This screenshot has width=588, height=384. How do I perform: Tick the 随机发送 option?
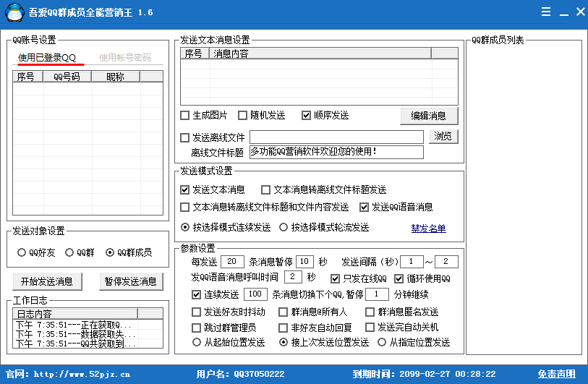coord(243,116)
